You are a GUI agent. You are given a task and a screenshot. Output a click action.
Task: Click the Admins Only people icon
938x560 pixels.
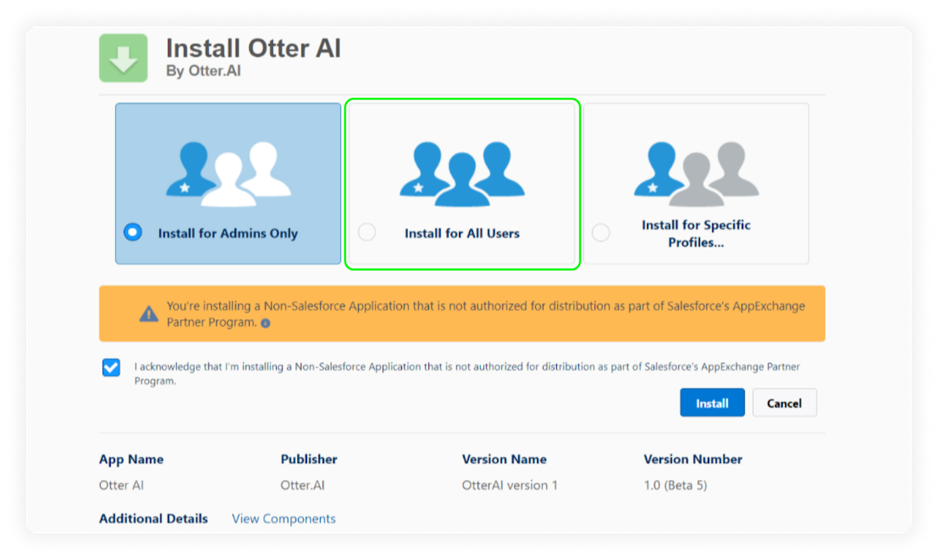229,174
